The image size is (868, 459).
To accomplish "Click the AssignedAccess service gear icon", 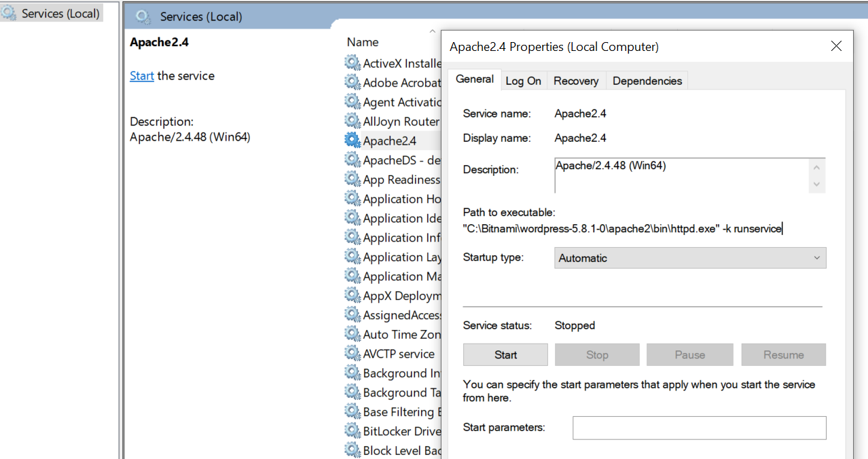I will point(352,314).
